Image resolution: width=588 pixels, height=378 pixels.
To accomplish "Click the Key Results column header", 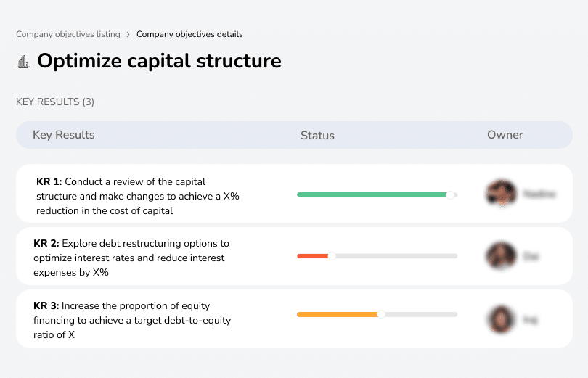I will [x=64, y=135].
